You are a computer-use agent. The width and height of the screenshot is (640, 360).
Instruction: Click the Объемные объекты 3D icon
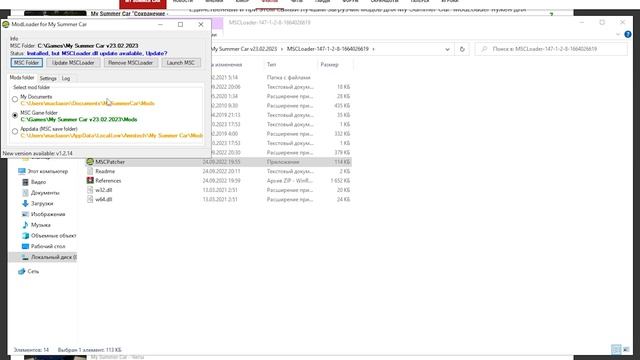coord(25,236)
